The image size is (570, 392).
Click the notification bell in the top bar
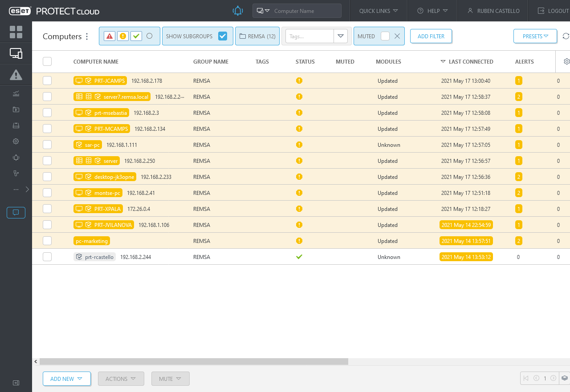[238, 11]
